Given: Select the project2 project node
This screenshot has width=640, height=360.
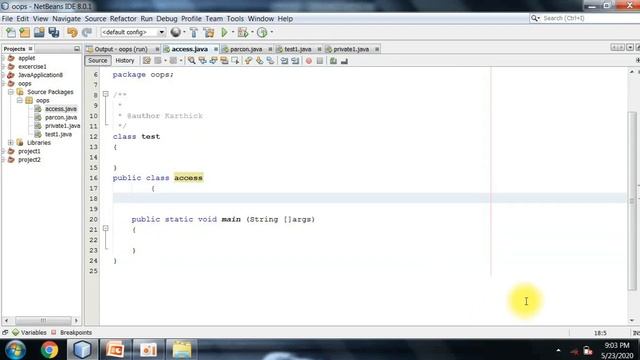Looking at the screenshot, I should pyautogui.click(x=29, y=160).
